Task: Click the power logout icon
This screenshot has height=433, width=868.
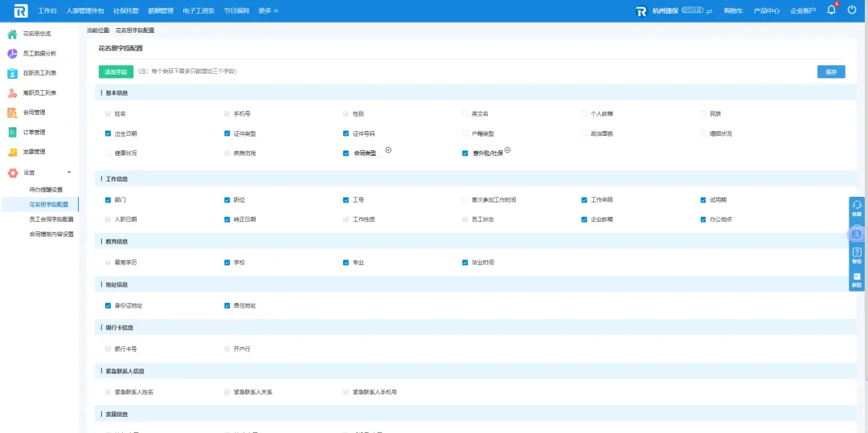Action: (x=852, y=10)
